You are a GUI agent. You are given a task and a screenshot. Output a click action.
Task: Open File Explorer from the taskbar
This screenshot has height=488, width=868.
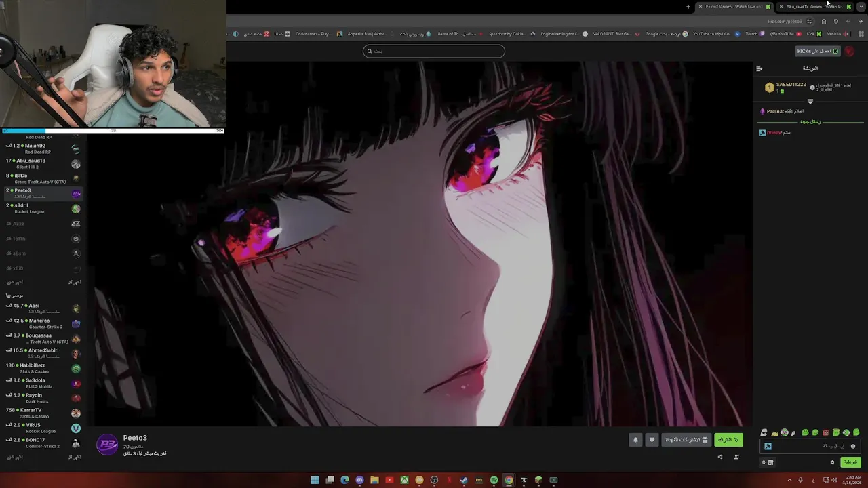(374, 480)
